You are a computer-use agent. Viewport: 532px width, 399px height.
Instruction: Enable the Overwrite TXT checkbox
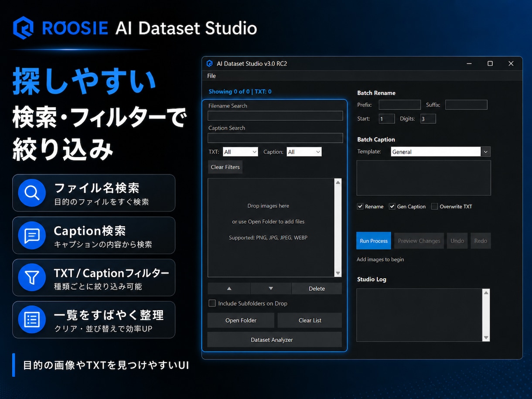(x=434, y=206)
